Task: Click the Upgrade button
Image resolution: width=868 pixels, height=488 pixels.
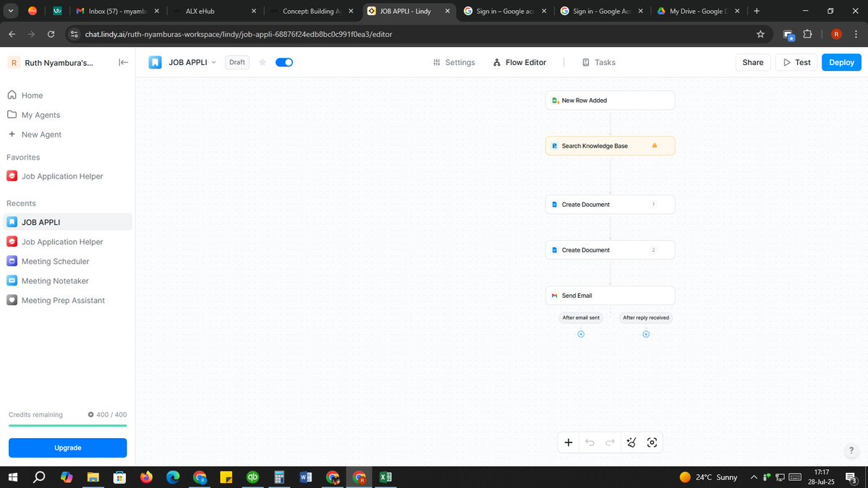Action: [67, 448]
